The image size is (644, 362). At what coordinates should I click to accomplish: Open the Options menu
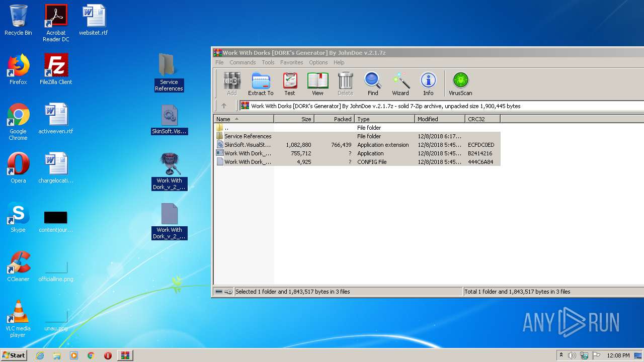click(318, 62)
